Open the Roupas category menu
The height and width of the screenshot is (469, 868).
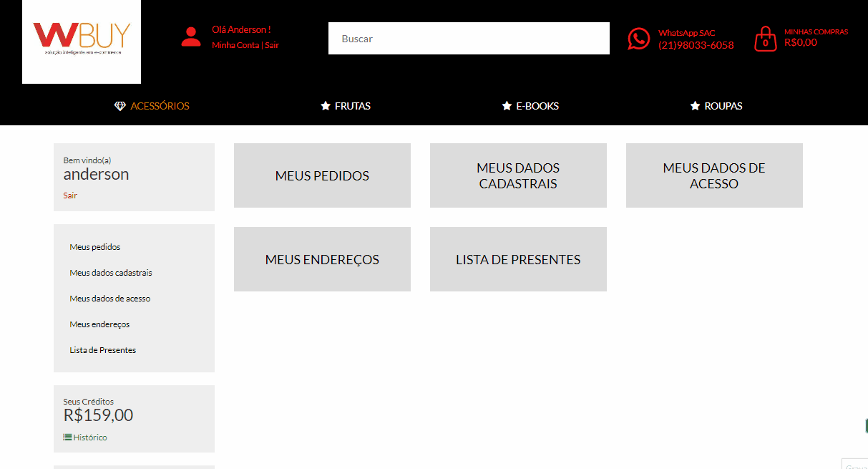click(723, 106)
